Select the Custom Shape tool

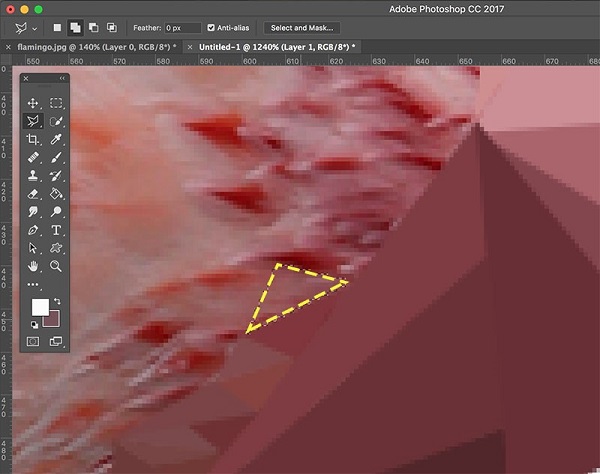[56, 248]
